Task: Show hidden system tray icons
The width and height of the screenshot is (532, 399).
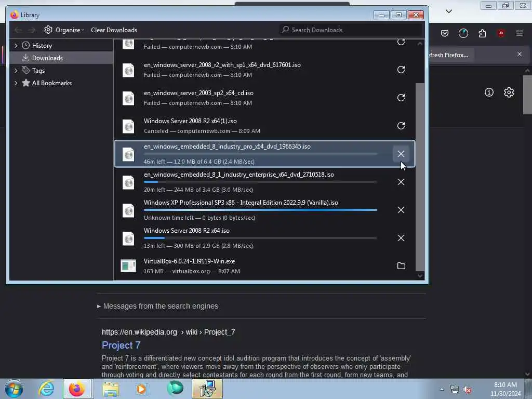Action: coord(442,390)
